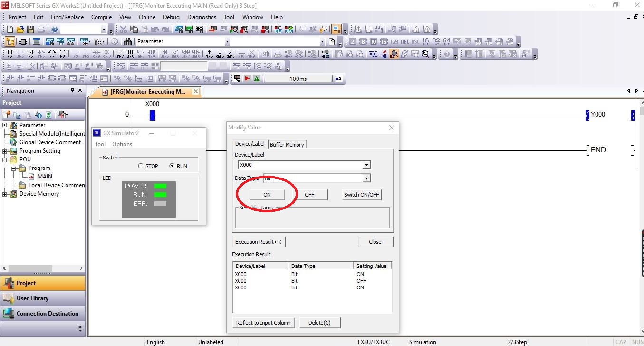Screen dimensions: 644x346
Task: Insert open contact with F5 icon
Action: [x=10, y=54]
